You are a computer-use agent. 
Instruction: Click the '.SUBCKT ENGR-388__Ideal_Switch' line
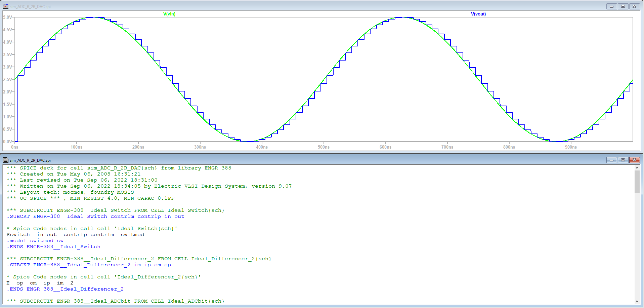click(95, 217)
